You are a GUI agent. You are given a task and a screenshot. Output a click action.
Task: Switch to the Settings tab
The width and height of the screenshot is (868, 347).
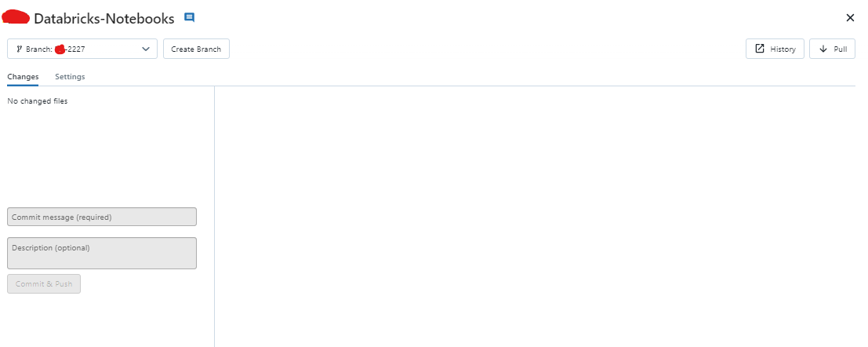coord(70,77)
